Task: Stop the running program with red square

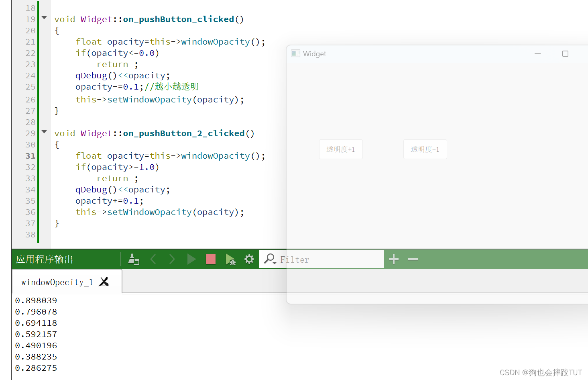Action: [211, 259]
